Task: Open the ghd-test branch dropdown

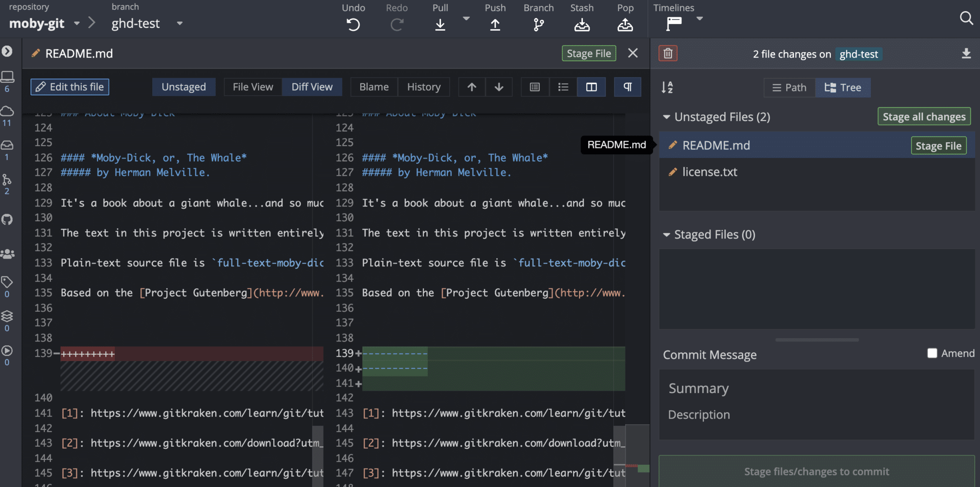Action: pos(180,23)
